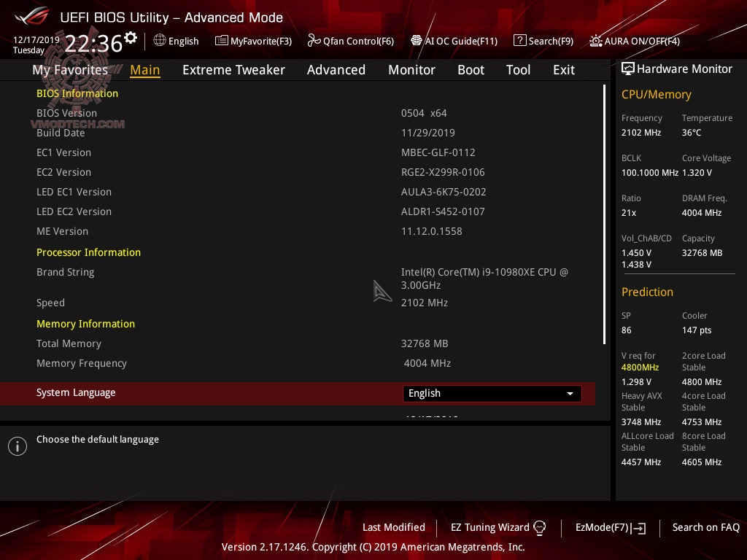Click the Cooler 147 pts value
The width and height of the screenshot is (747, 560).
[697, 330]
